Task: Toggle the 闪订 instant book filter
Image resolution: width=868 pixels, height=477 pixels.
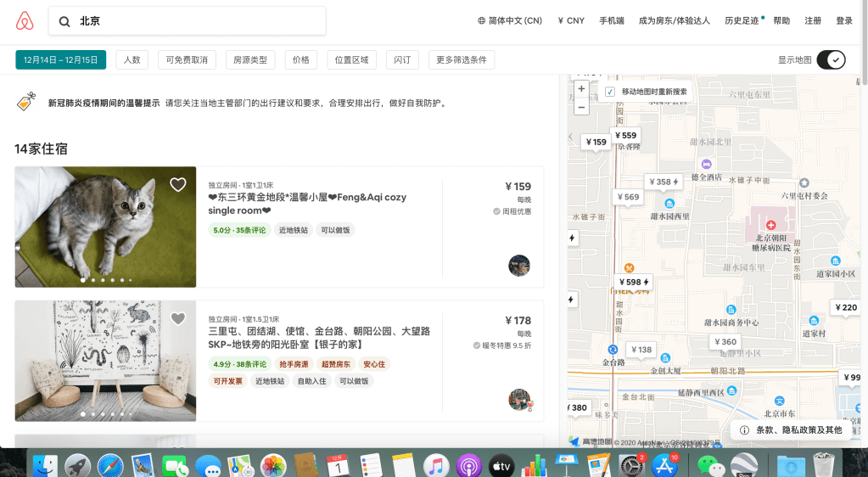Action: click(402, 60)
